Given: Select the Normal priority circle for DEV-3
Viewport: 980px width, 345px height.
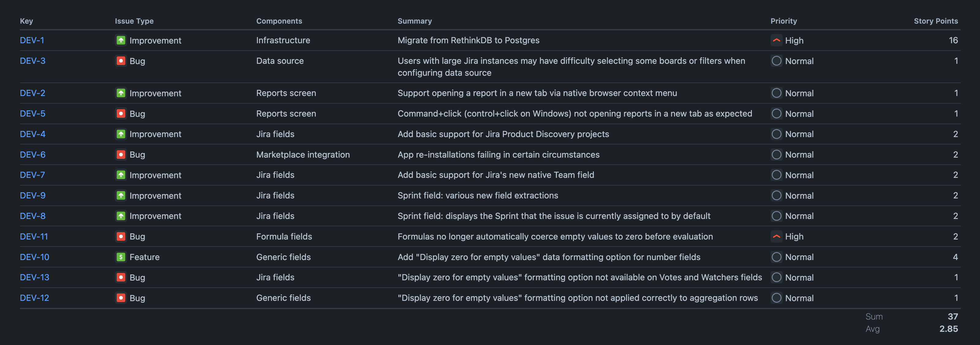Looking at the screenshot, I should pyautogui.click(x=776, y=60).
